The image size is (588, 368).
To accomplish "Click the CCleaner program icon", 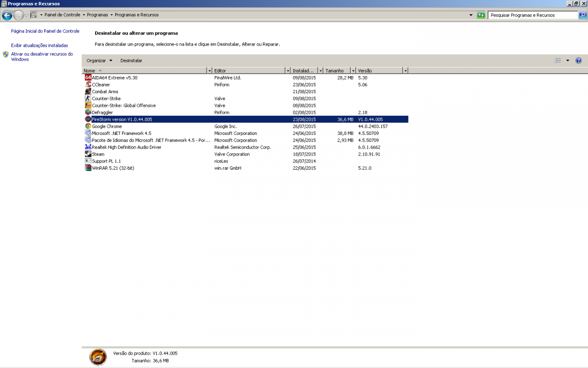I will point(88,84).
